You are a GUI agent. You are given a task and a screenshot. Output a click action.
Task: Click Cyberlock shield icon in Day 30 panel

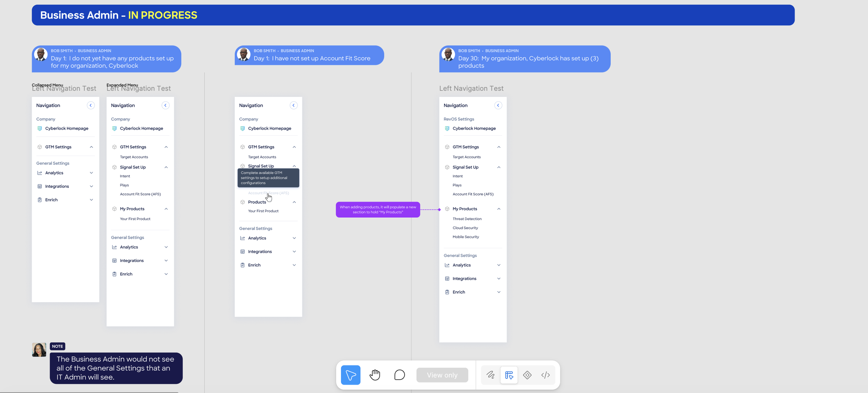point(447,129)
